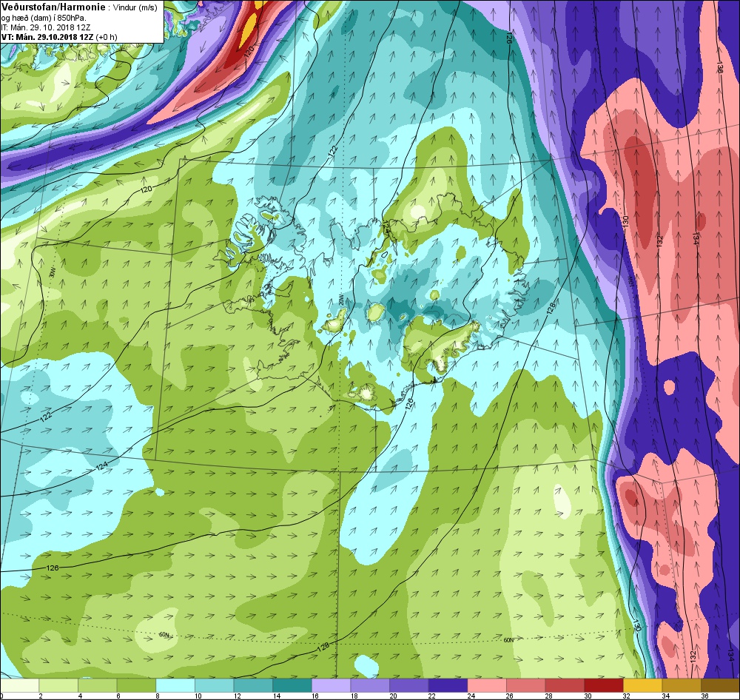Click the purple 20–22 m/s legend swatch
Viewport: 740px width, 700px height.
click(409, 685)
